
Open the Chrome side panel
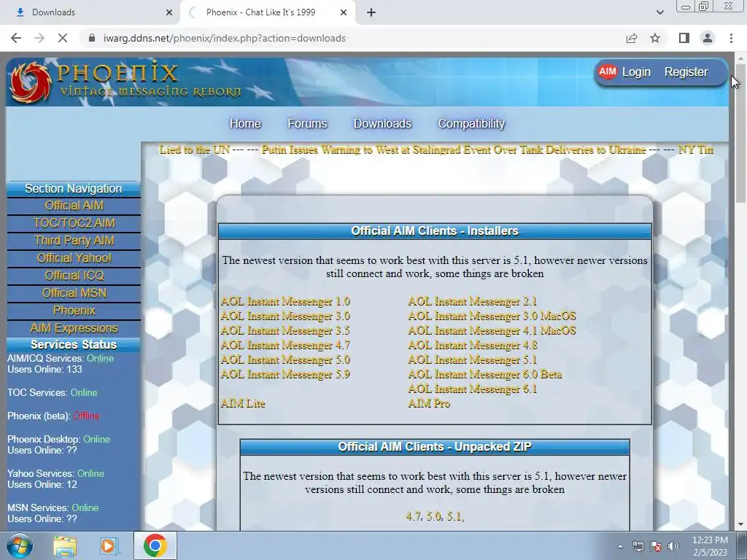point(684,38)
